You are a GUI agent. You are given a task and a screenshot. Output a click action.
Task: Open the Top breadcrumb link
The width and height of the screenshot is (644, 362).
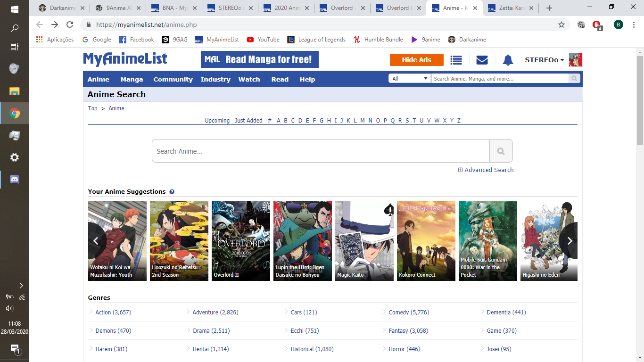92,108
